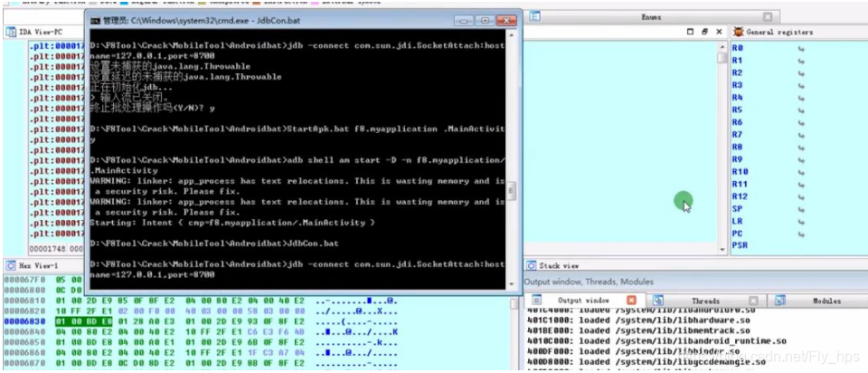
Task: Click the cmd window vertical scrollbar thumb
Action: [511, 192]
